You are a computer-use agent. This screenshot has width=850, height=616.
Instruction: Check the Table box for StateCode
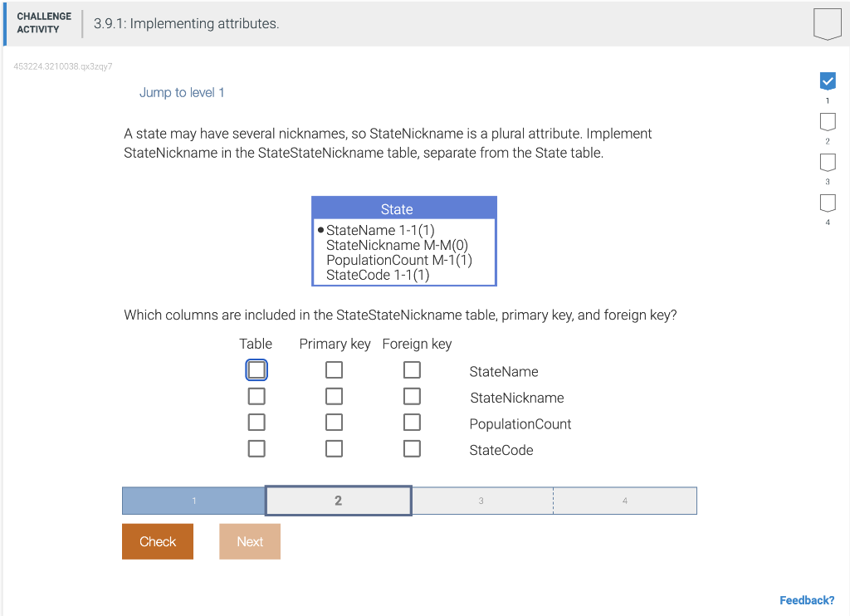click(256, 448)
